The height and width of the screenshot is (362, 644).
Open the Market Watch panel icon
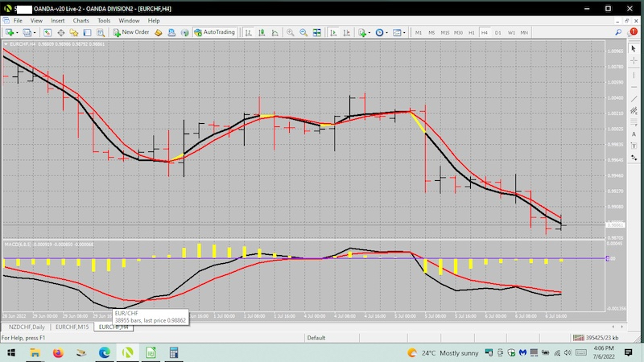coord(47,32)
